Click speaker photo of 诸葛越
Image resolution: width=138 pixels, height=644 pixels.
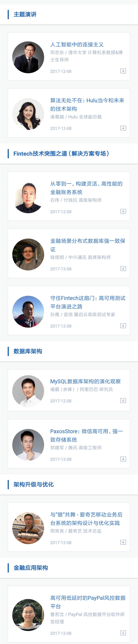pos(28,114)
